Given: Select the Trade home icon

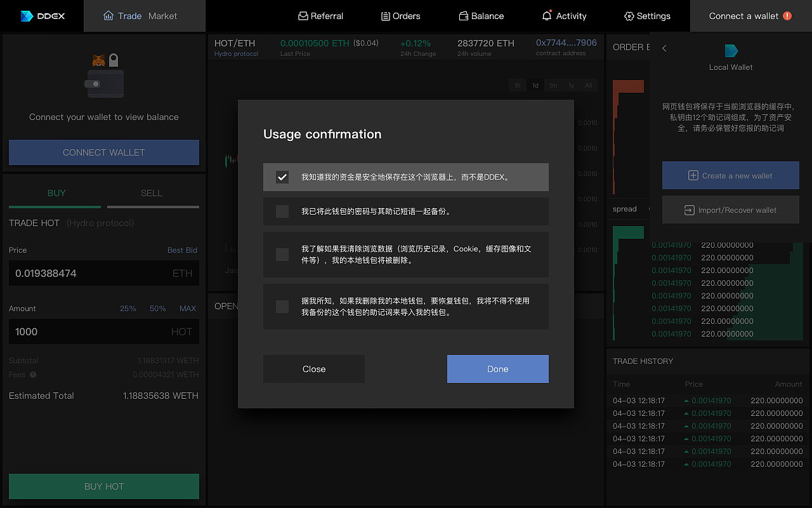Looking at the screenshot, I should [108, 15].
